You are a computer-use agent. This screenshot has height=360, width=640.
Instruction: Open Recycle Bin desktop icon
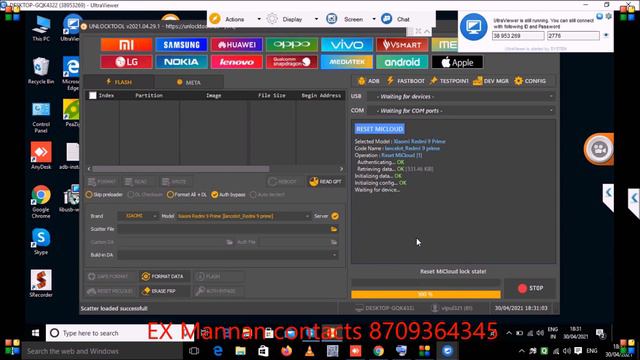point(41,71)
